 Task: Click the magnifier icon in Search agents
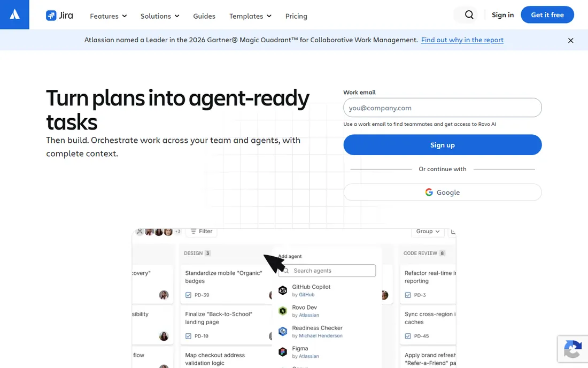pyautogui.click(x=286, y=271)
